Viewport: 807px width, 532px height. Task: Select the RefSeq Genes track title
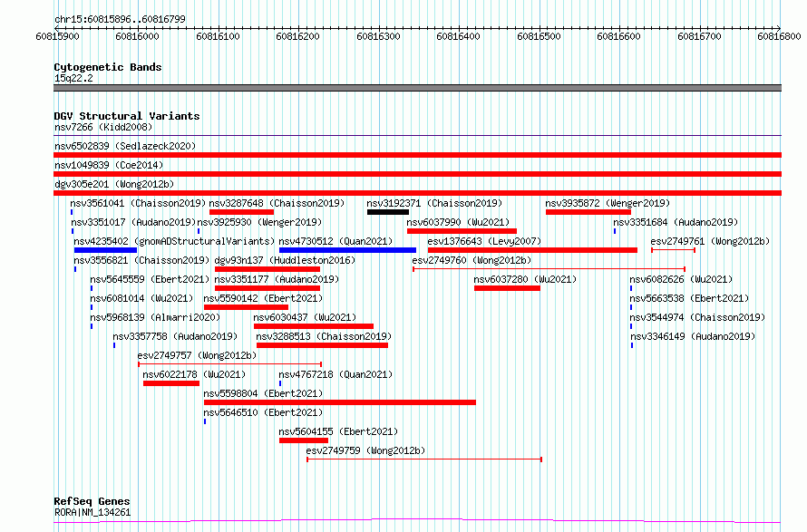coord(92,501)
